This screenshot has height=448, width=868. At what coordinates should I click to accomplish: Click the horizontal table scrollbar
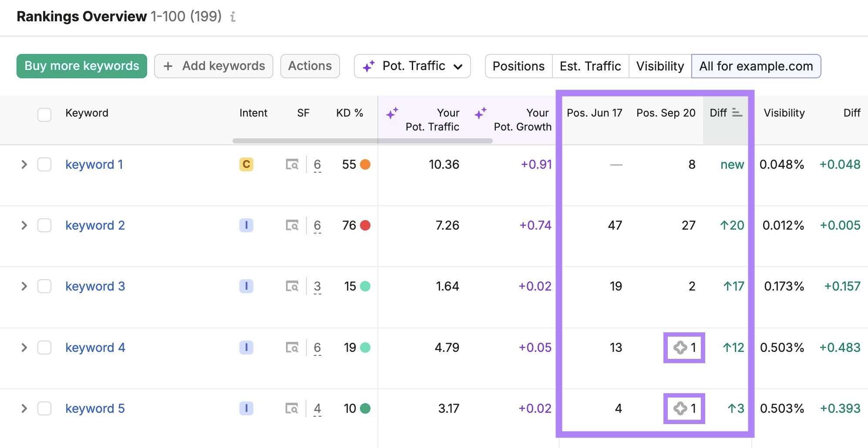click(x=363, y=141)
